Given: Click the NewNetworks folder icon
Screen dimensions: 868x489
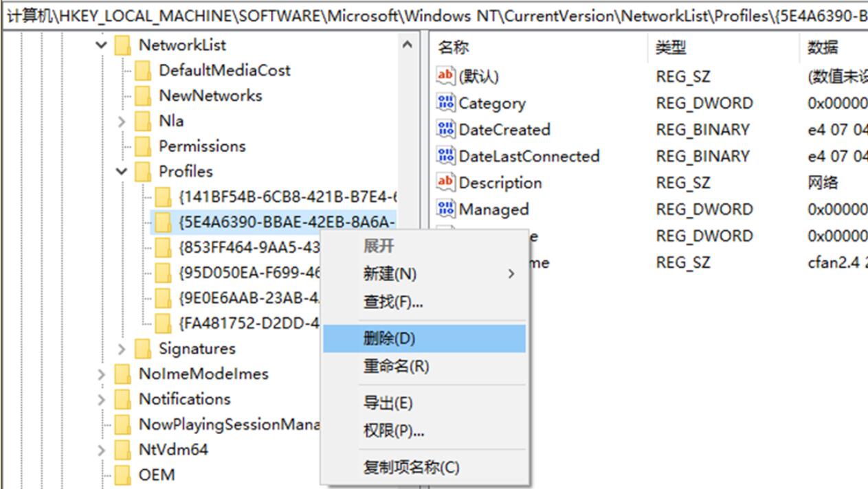Looking at the screenshot, I should tap(142, 95).
